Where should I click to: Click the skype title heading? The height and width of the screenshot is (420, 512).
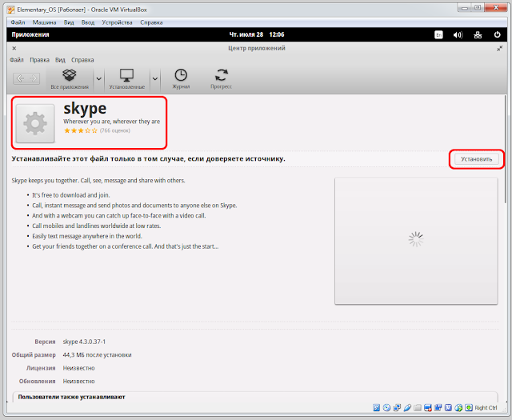pos(85,109)
